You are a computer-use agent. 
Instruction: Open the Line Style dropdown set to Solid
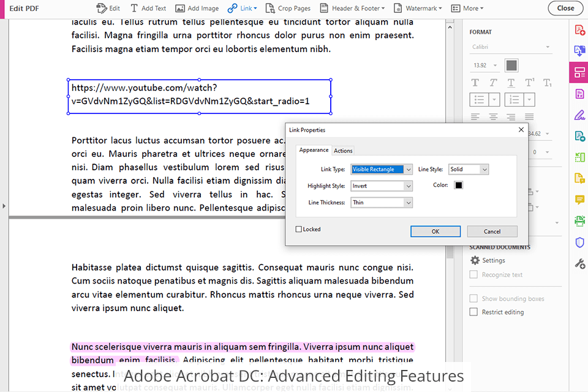(469, 169)
